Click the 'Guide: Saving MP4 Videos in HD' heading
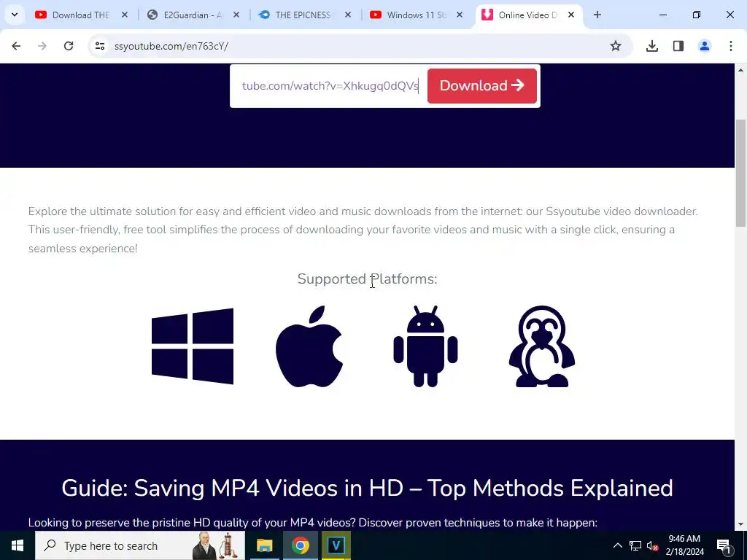The image size is (747, 560). [x=367, y=488]
